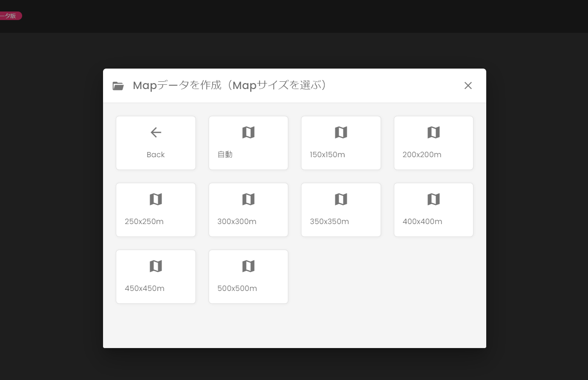The height and width of the screenshot is (380, 588).
Task: Click the left arrow icon on the Back card
Action: [x=156, y=132]
